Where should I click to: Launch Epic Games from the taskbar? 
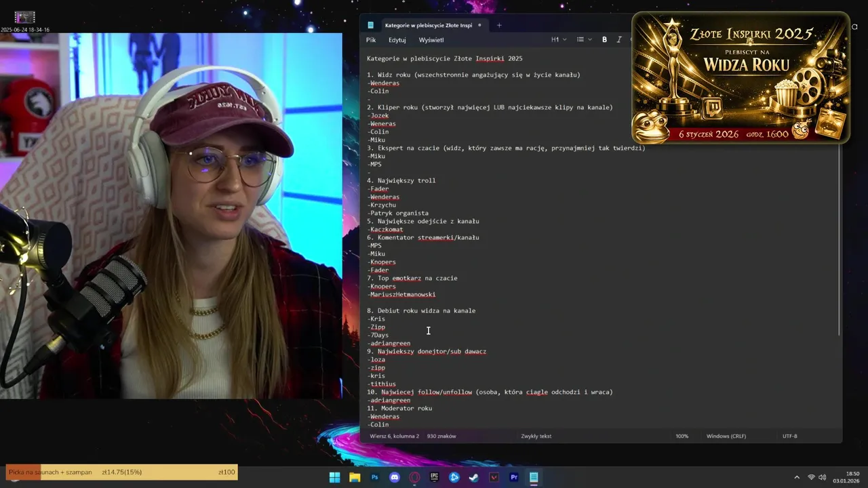[434, 477]
